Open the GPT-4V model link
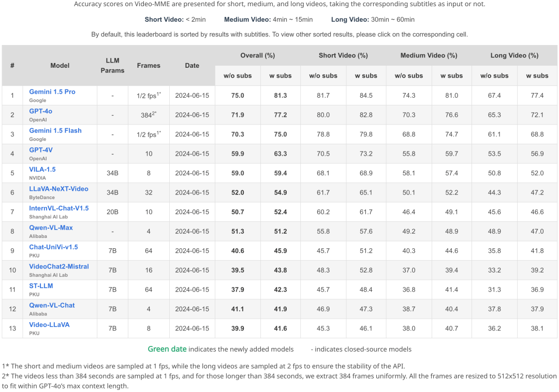Image resolution: width=559 pixels, height=392 pixels. tap(41, 150)
